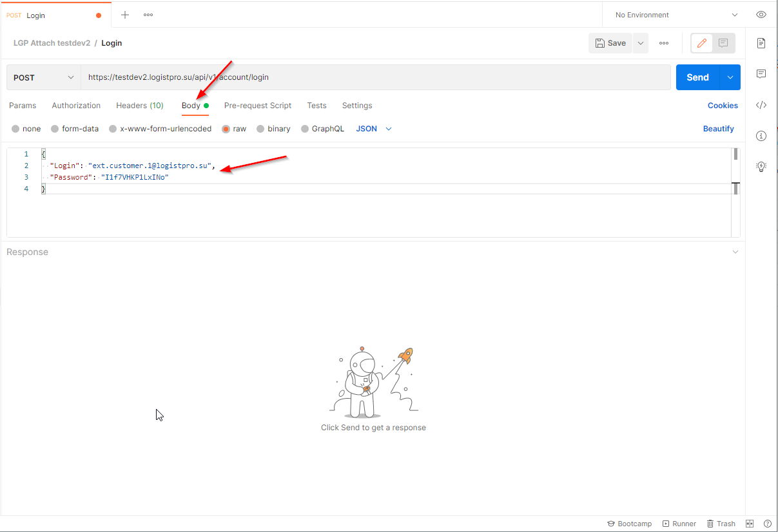Switch to edit mode pencil icon
The height and width of the screenshot is (532, 778).
[x=702, y=43]
